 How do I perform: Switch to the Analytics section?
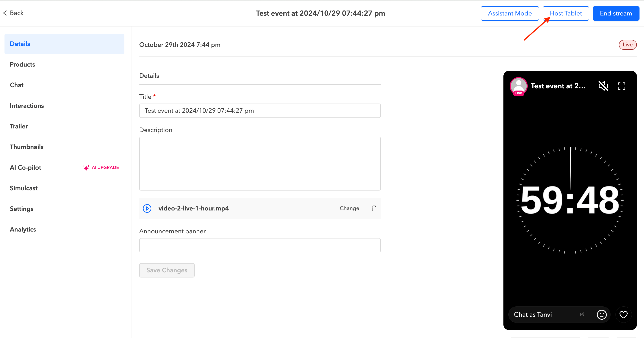(x=22, y=229)
